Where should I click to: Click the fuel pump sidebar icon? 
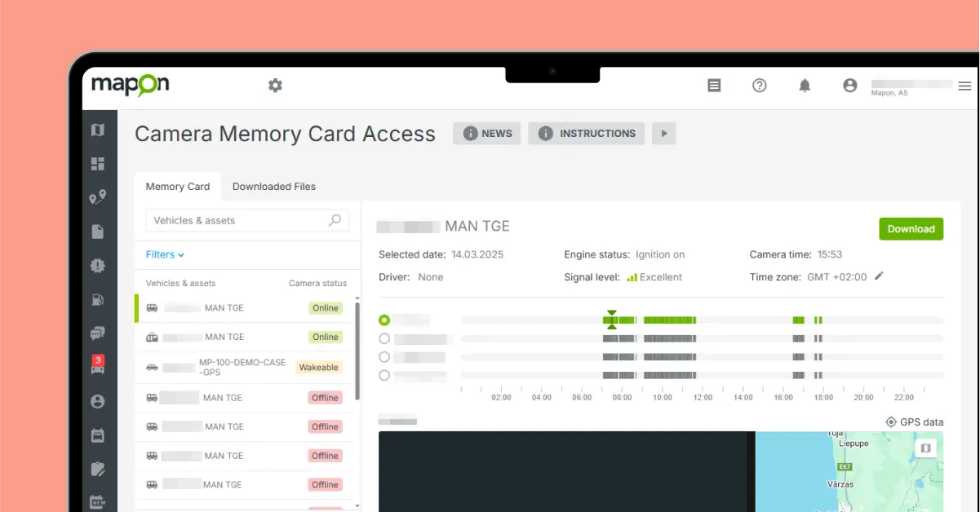click(98, 299)
